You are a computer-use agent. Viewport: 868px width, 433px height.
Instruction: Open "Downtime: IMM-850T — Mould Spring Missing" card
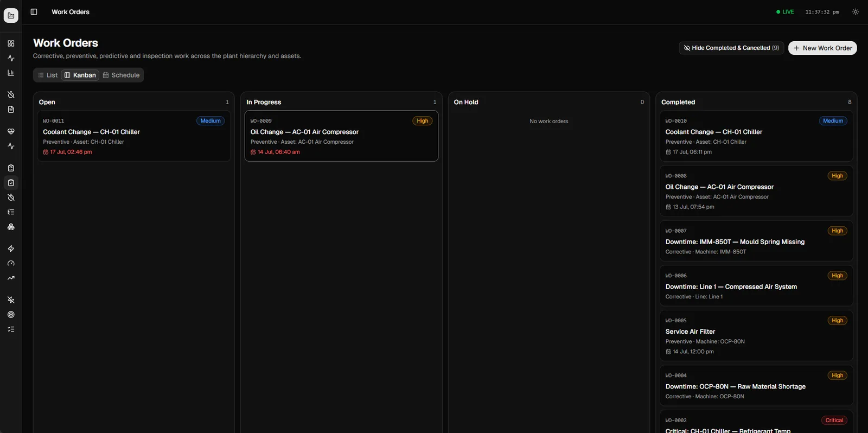coord(756,241)
